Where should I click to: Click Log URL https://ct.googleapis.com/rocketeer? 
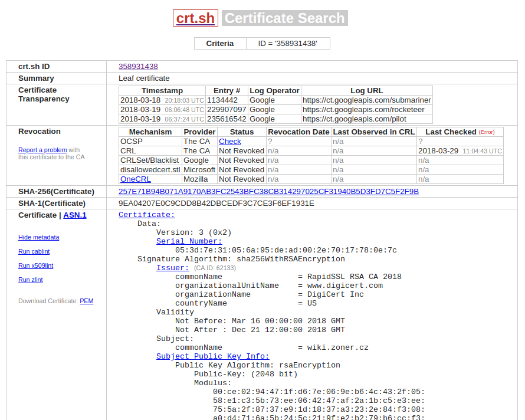[x=363, y=110]
